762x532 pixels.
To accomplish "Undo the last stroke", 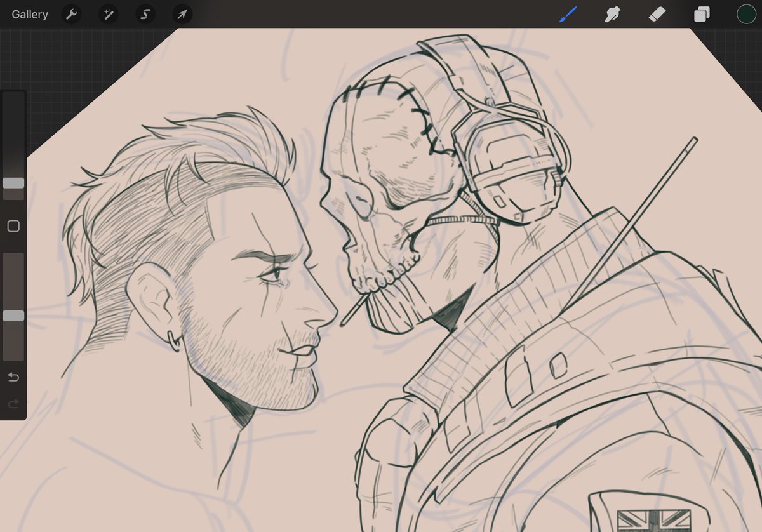I will click(x=13, y=377).
